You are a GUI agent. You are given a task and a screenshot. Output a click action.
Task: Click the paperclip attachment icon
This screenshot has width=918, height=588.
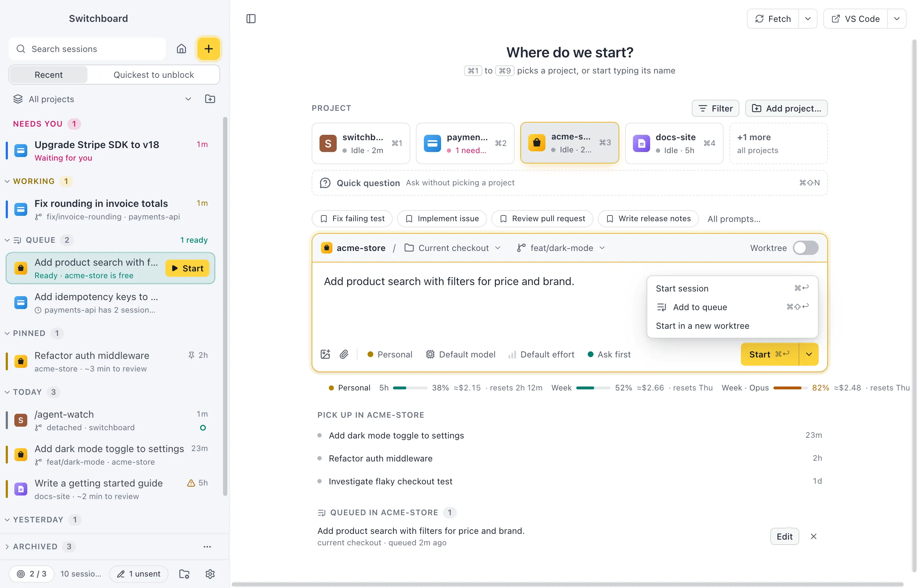pyautogui.click(x=344, y=354)
